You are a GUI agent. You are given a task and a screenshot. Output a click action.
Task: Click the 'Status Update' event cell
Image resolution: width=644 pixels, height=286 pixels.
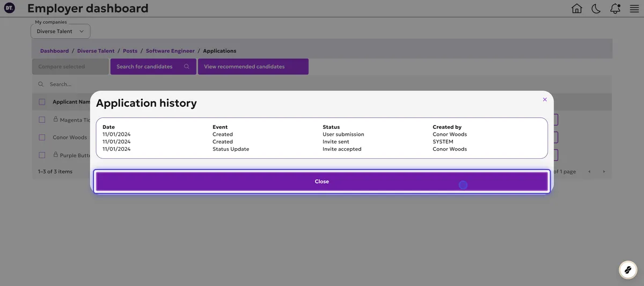point(231,149)
